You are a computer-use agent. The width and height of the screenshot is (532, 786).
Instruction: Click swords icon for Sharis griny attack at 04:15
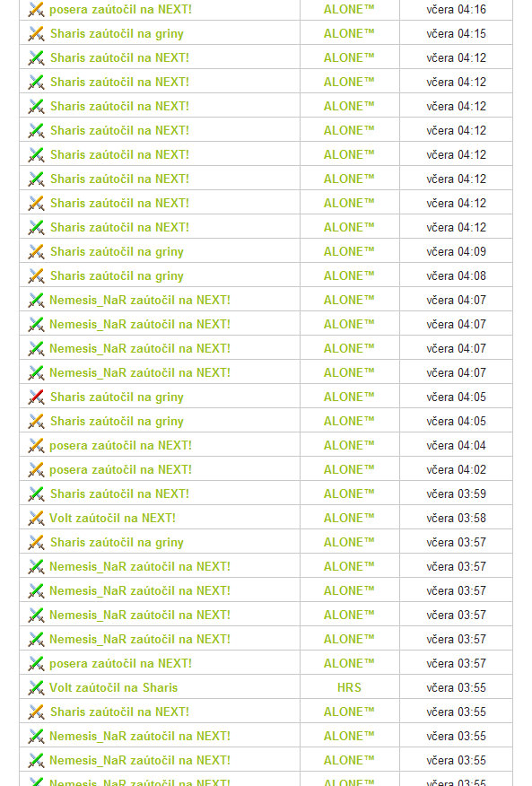pos(36,33)
